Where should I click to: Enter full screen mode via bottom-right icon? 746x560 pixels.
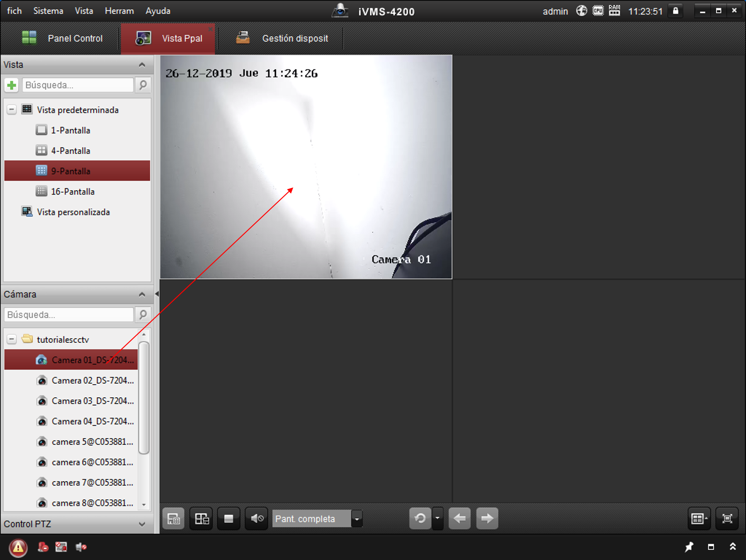click(726, 519)
